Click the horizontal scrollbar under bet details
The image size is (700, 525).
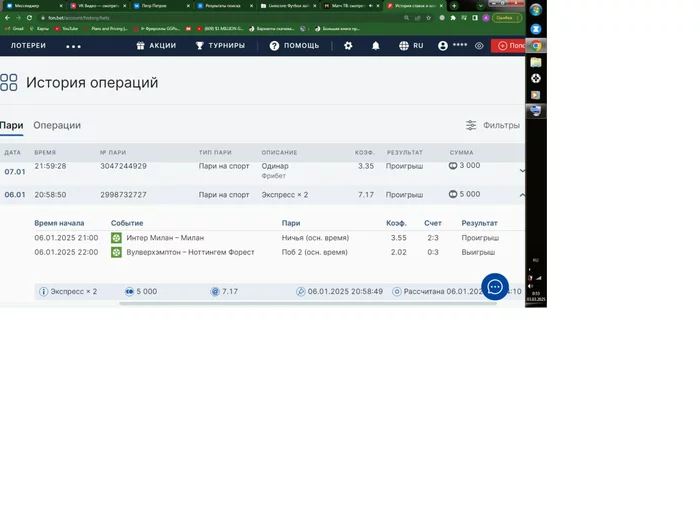308,304
